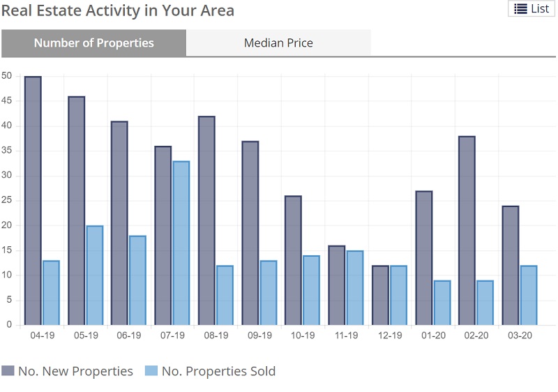Viewport: 558px width, 392px height.
Task: Click the 12-19 properties sold bar
Action: coord(398,295)
